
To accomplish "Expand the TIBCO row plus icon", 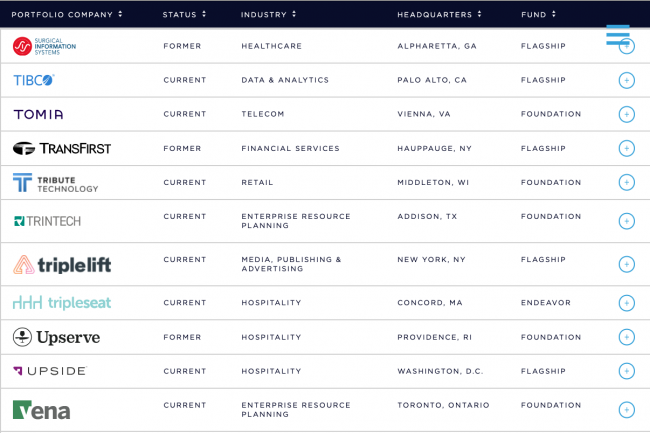I will 626,80.
